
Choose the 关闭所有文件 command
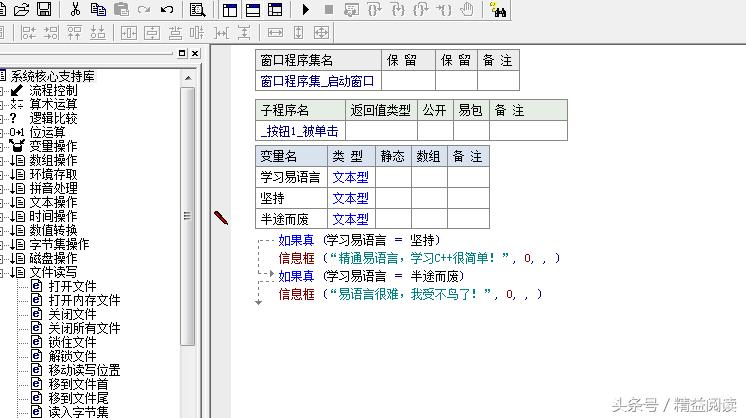pos(84,328)
